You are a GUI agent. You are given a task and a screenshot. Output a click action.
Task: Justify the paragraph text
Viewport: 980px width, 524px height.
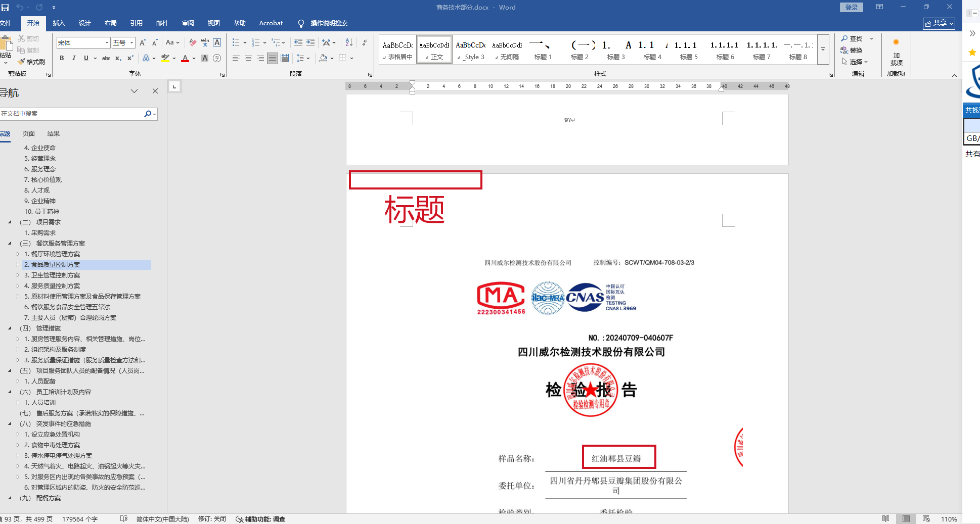pyautogui.click(x=273, y=58)
